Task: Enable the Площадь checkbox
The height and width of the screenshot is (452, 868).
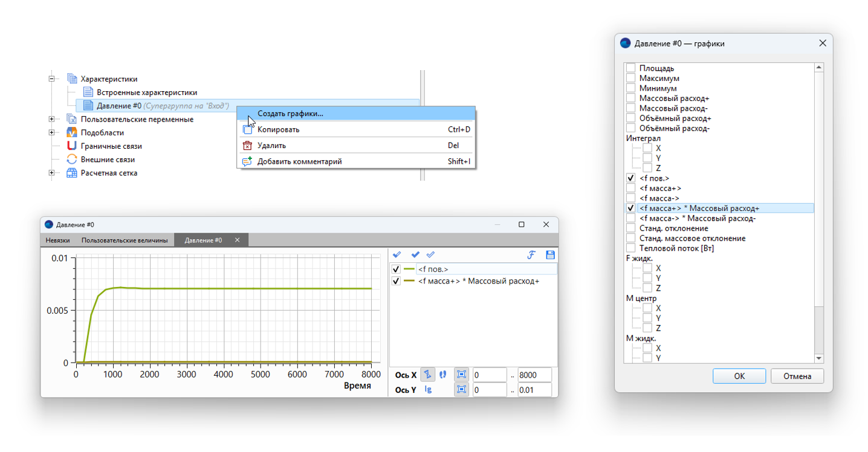Action: (631, 68)
